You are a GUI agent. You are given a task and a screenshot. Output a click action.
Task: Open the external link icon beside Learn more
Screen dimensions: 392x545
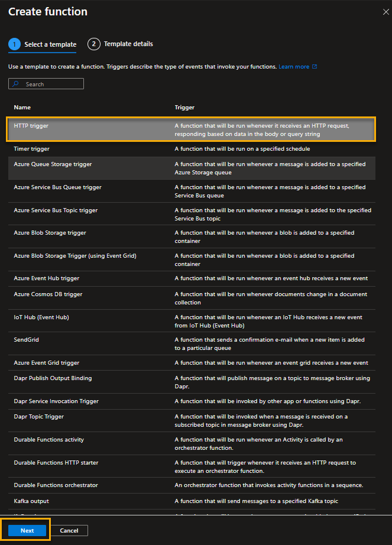click(x=315, y=66)
